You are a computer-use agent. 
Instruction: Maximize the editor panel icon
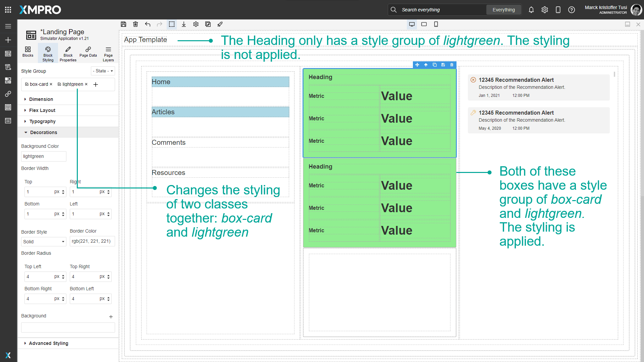click(628, 24)
